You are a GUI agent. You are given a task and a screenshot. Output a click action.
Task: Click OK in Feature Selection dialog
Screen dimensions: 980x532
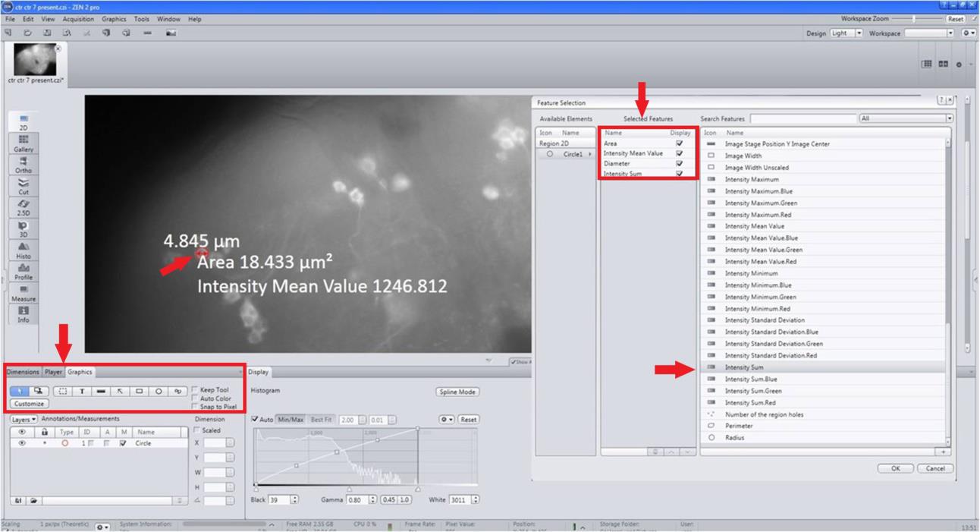[895, 468]
